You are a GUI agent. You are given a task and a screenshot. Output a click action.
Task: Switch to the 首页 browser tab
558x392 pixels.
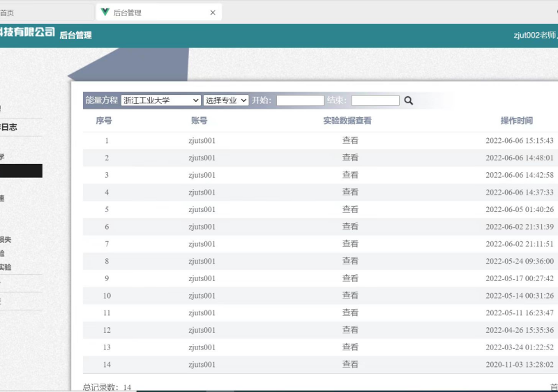coord(46,13)
